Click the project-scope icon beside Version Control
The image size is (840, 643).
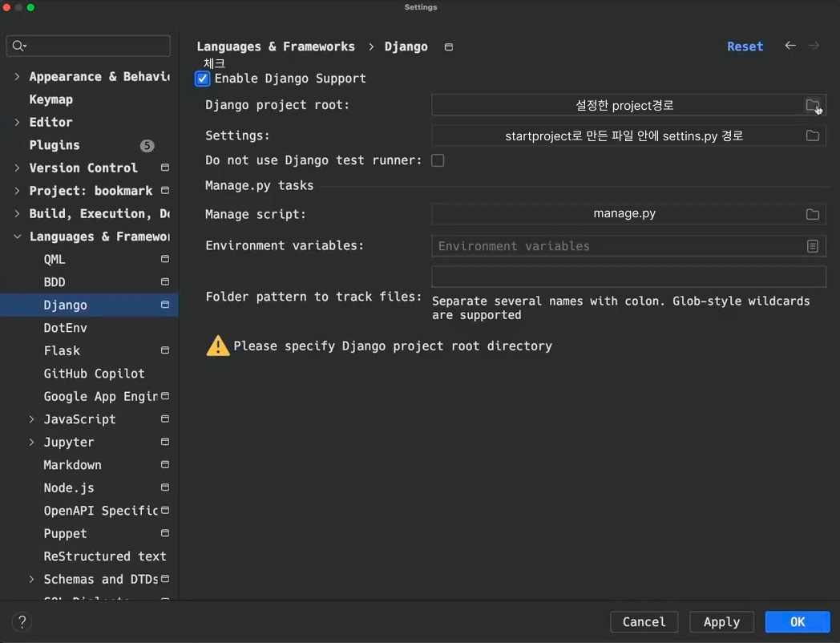click(x=165, y=168)
